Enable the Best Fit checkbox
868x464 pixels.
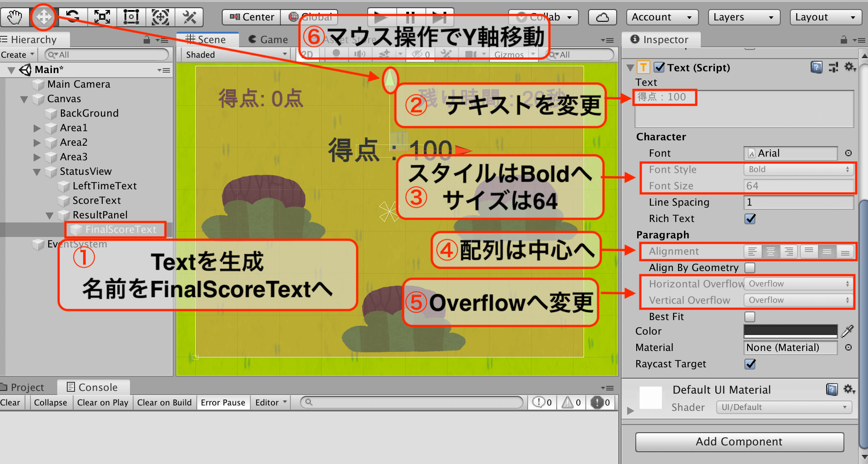[x=750, y=316]
